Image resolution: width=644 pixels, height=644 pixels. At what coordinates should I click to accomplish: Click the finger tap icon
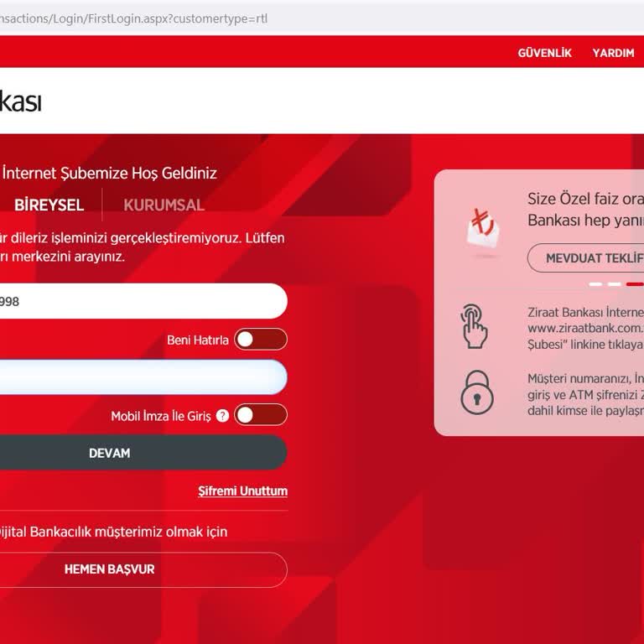pos(475,326)
